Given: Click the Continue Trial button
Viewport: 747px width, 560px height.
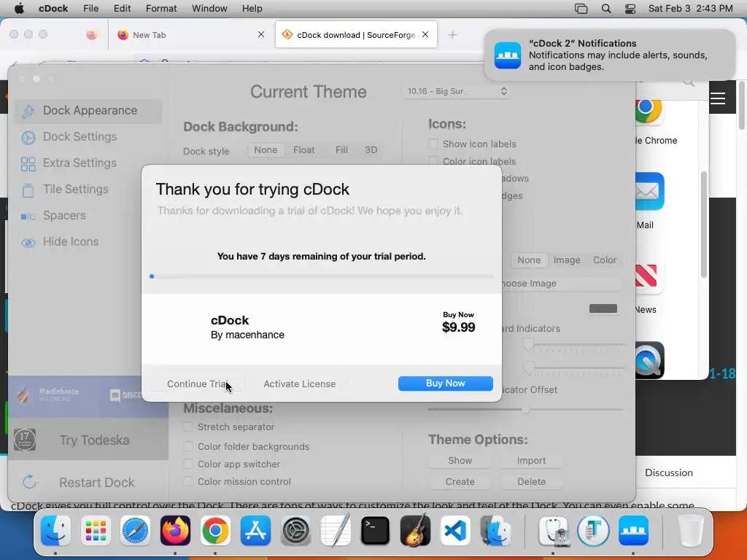Looking at the screenshot, I should pos(198,384).
